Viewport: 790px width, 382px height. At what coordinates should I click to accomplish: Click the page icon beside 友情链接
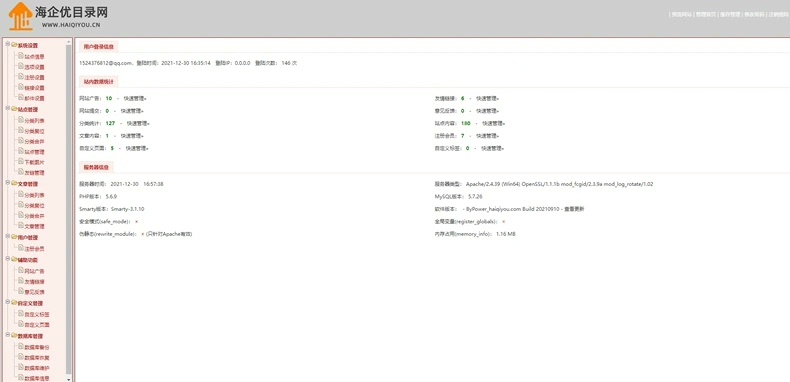point(21,281)
